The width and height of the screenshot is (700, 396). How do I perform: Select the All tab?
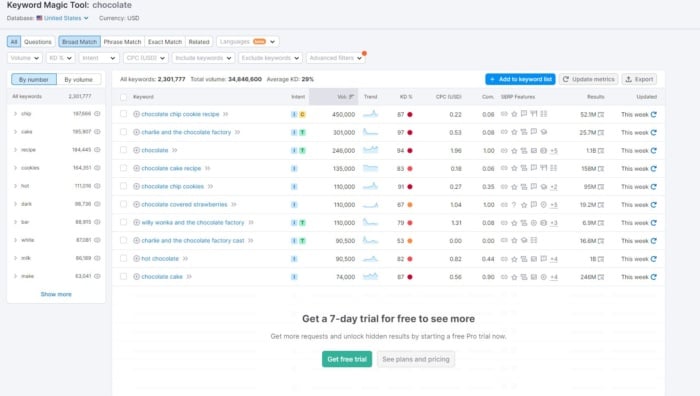(14, 42)
